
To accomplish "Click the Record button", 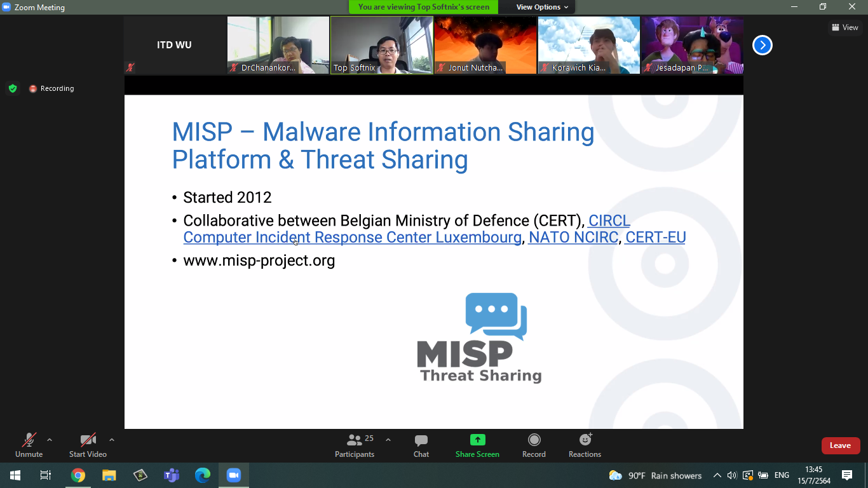I will (x=534, y=445).
